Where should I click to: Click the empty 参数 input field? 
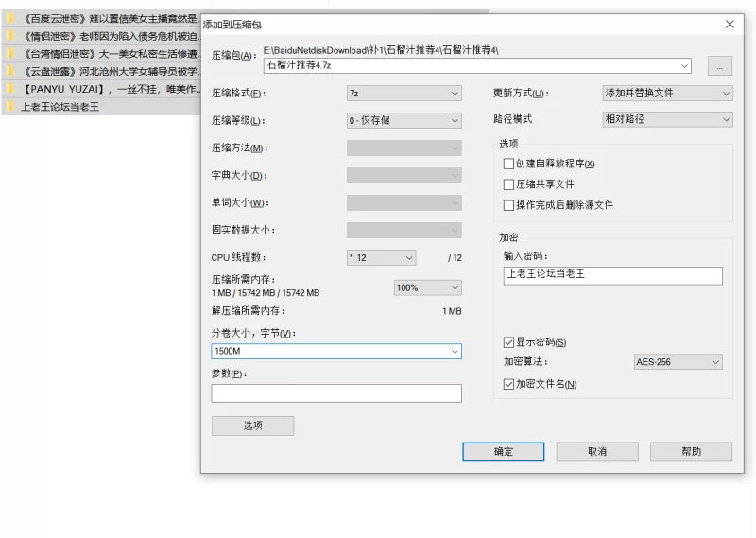coord(336,393)
